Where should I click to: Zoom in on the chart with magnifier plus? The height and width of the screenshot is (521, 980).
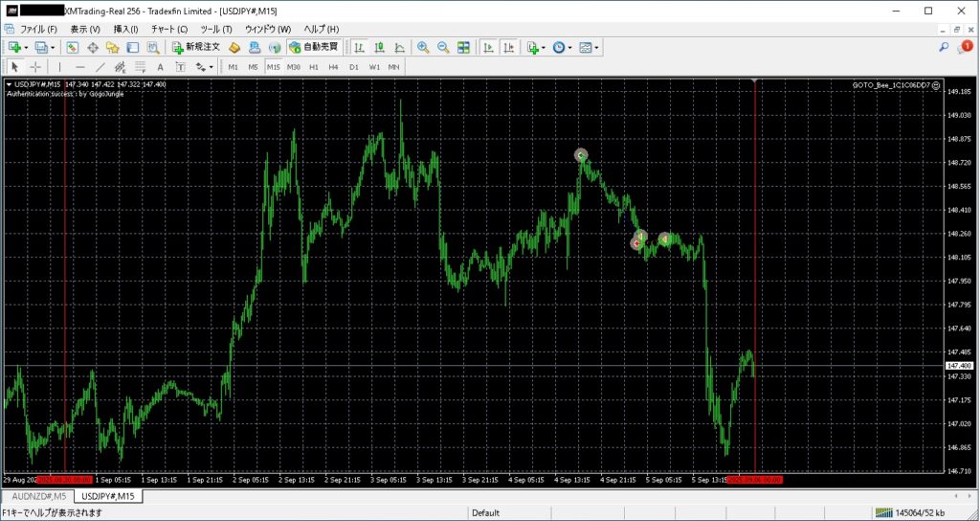coord(423,47)
